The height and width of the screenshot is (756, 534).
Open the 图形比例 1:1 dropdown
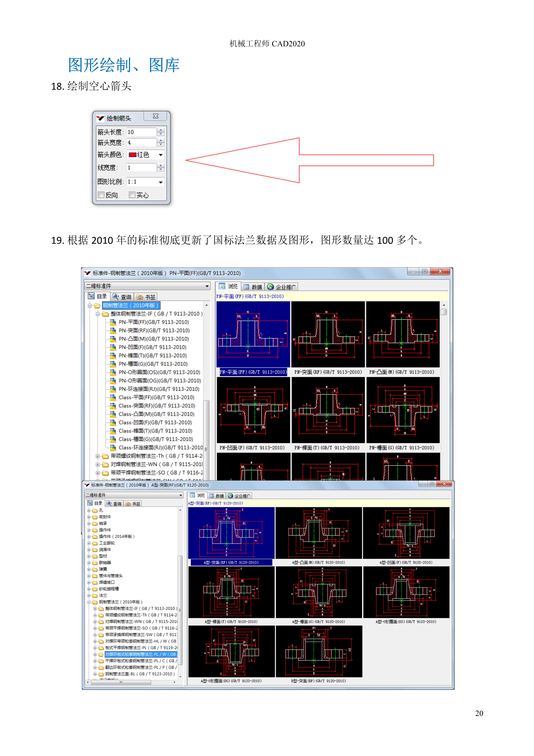(x=161, y=182)
